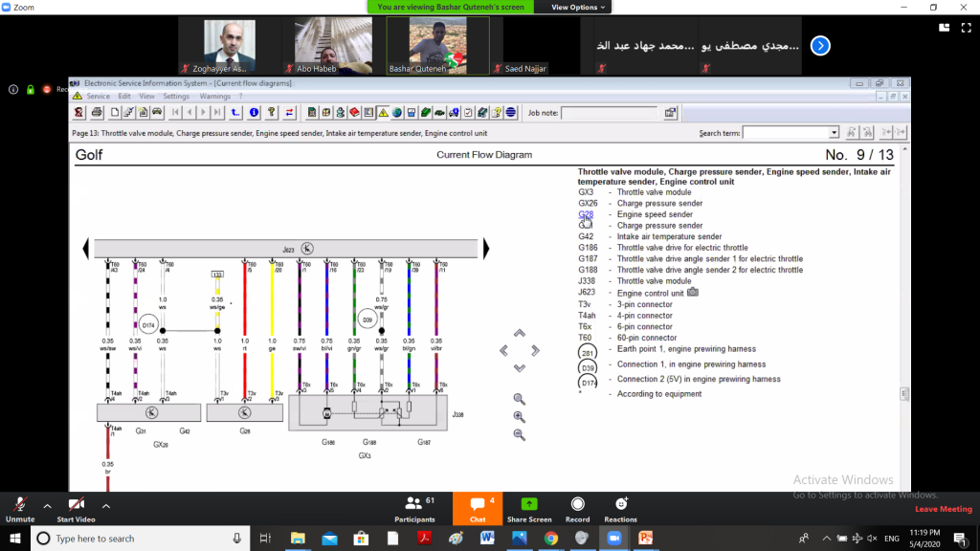Open the Service menu
This screenshot has height=551, width=980.
(x=99, y=97)
